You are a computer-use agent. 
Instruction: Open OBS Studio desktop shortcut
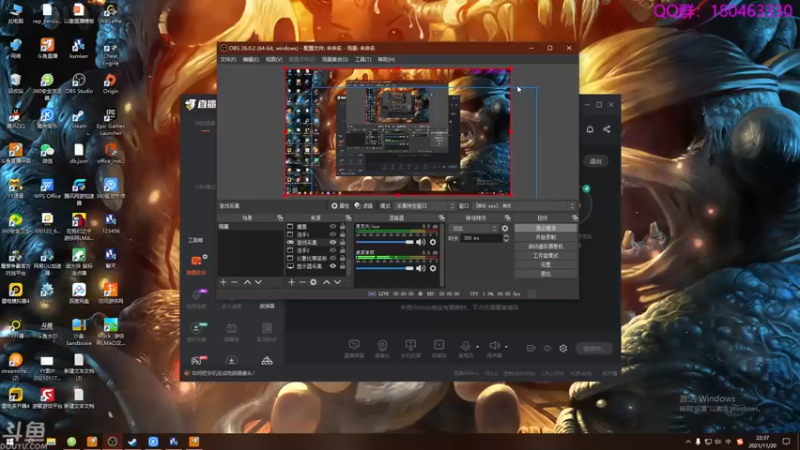79,84
